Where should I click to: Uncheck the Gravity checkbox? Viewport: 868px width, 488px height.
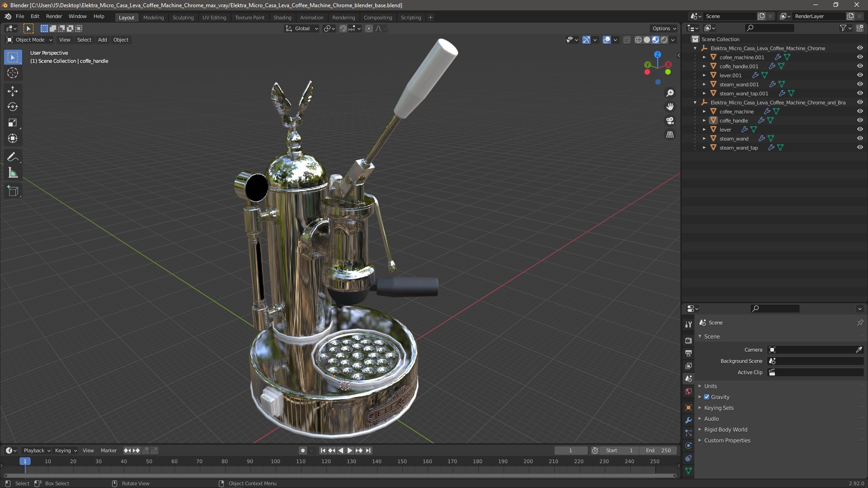707,397
